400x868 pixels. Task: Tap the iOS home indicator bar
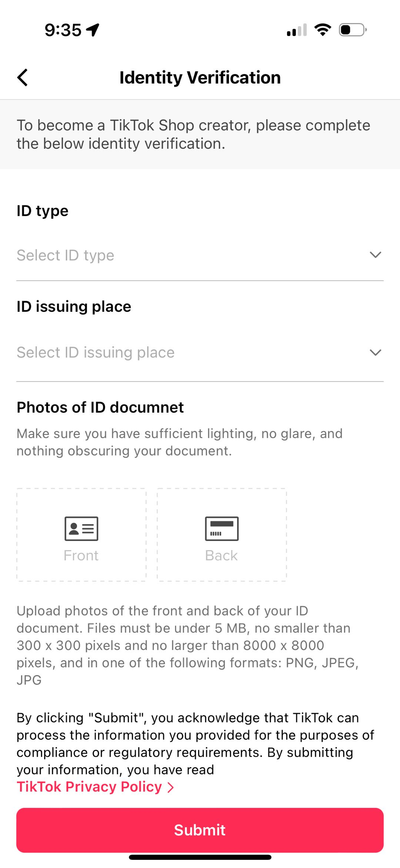(x=200, y=857)
